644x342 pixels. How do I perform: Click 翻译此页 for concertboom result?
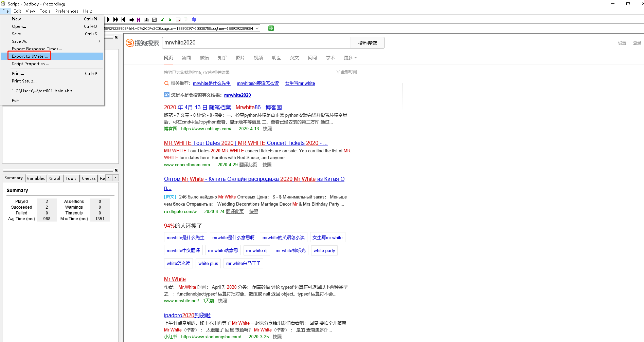(248, 165)
